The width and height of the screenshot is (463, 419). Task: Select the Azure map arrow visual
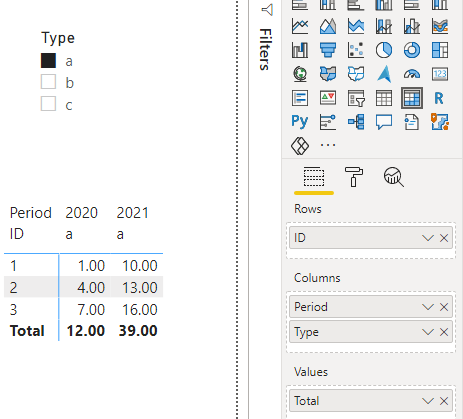pyautogui.click(x=384, y=74)
